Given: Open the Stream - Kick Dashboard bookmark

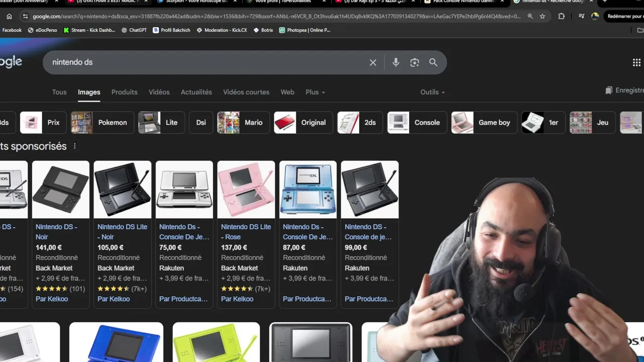Looking at the screenshot, I should pyautogui.click(x=89, y=30).
